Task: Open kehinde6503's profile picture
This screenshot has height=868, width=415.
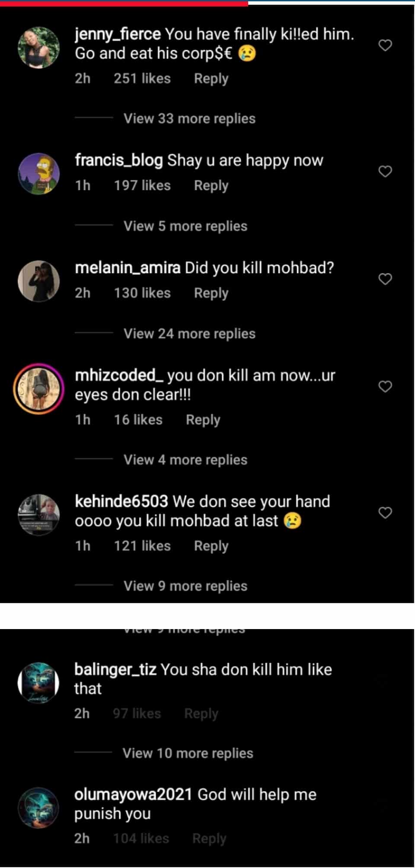Action: (38, 514)
